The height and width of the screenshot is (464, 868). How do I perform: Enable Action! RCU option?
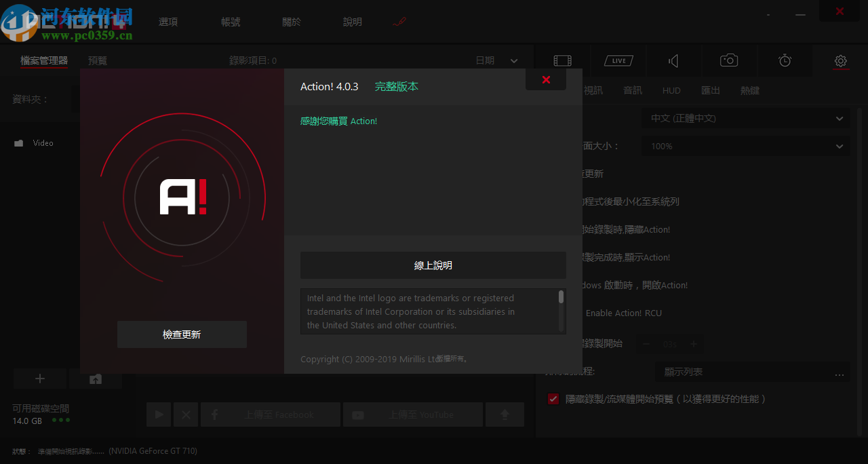coord(553,313)
